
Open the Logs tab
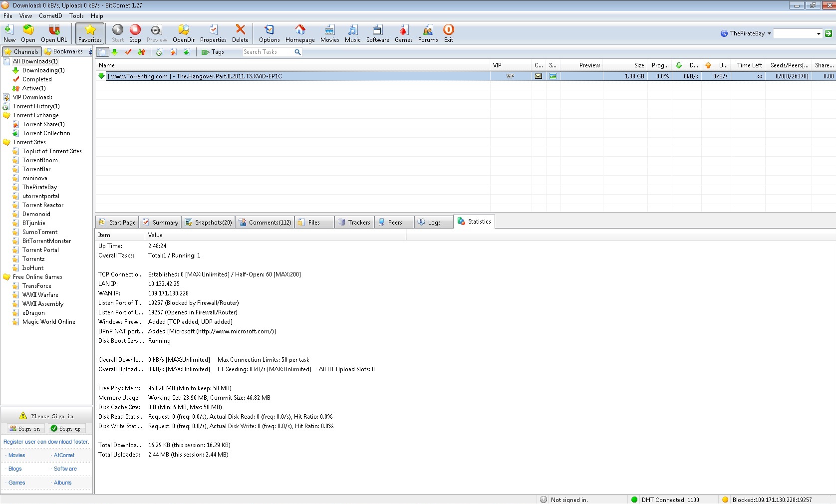click(434, 223)
